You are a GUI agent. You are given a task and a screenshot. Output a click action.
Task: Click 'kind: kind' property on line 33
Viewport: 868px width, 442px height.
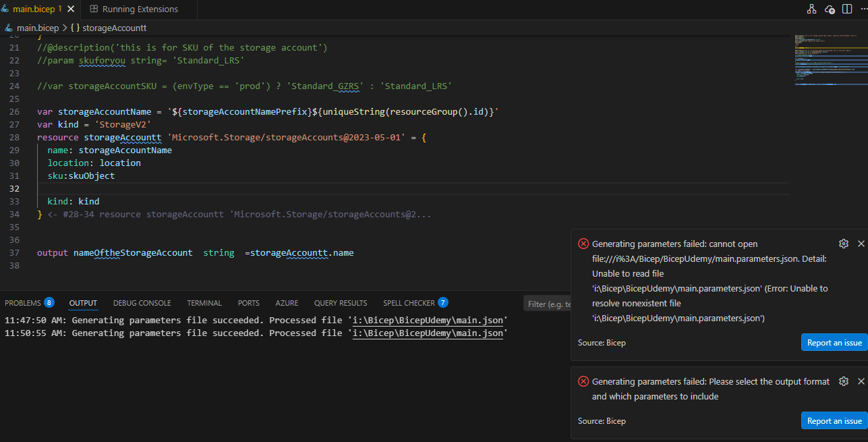(x=73, y=202)
